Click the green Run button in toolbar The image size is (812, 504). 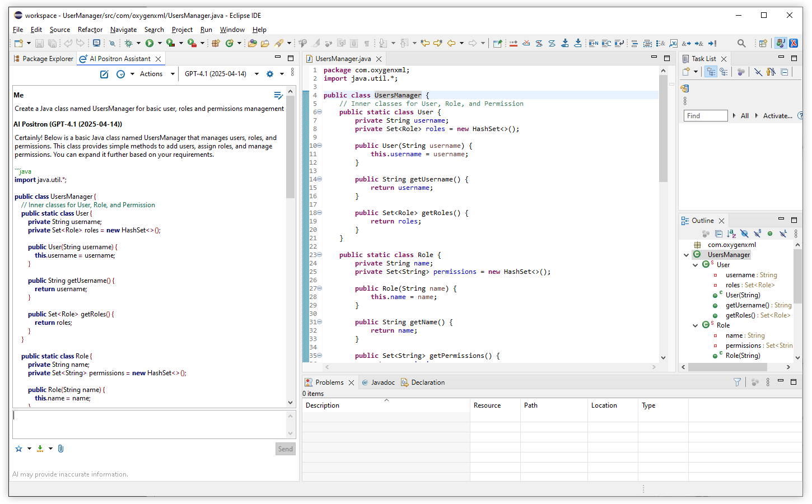(150, 43)
